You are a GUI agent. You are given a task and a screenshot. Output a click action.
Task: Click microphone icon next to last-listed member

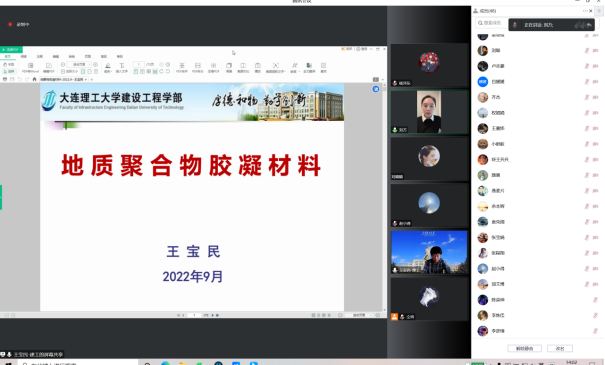point(595,331)
